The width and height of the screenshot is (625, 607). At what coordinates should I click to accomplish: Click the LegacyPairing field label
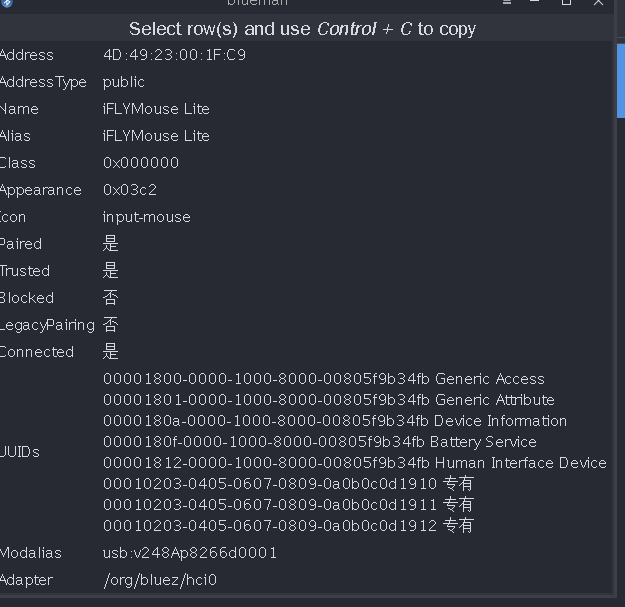47,325
